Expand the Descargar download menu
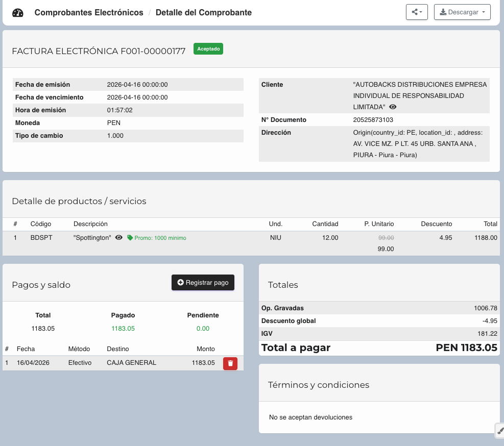The image size is (504, 446). (x=462, y=12)
